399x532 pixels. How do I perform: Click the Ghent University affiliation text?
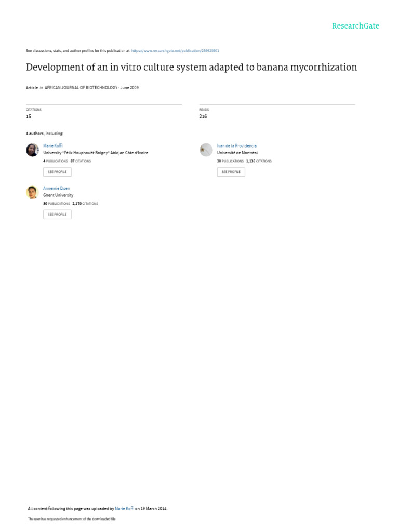click(58, 195)
